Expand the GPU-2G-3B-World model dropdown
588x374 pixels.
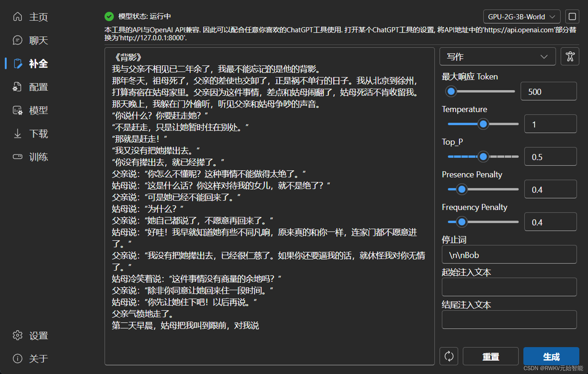click(522, 17)
